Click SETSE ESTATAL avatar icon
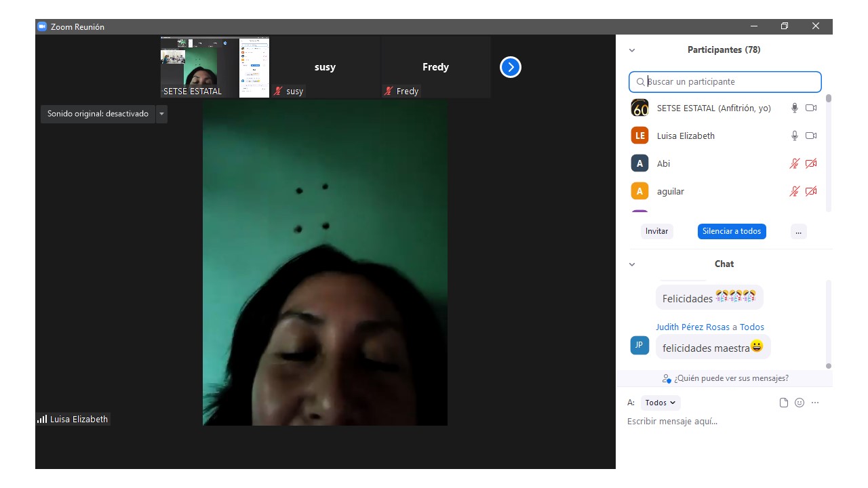Screen dimensions: 868x488 [x=639, y=108]
